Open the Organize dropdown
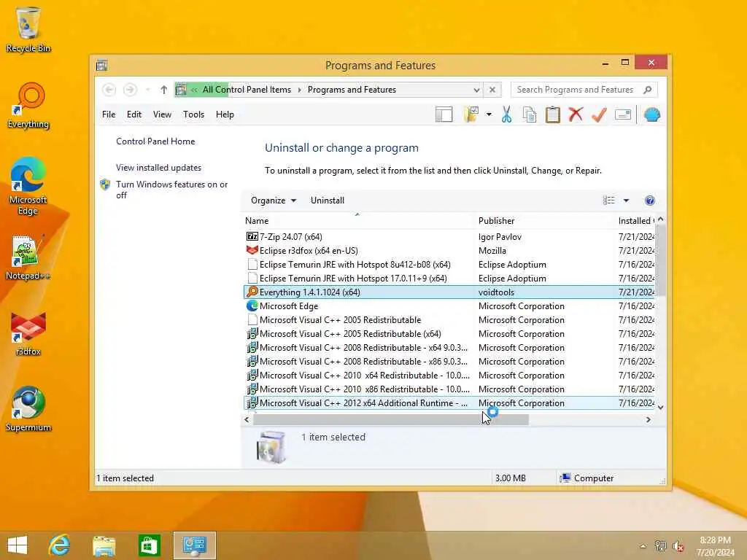 (x=274, y=201)
